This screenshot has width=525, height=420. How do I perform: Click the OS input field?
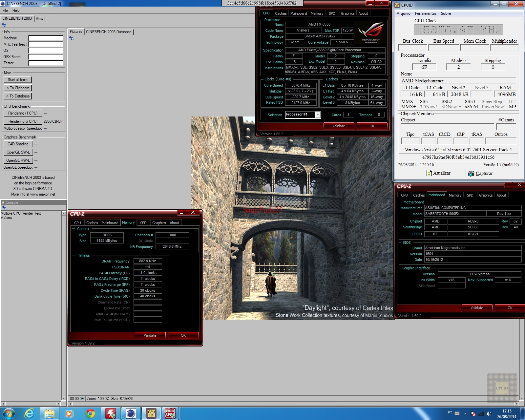(x=46, y=51)
